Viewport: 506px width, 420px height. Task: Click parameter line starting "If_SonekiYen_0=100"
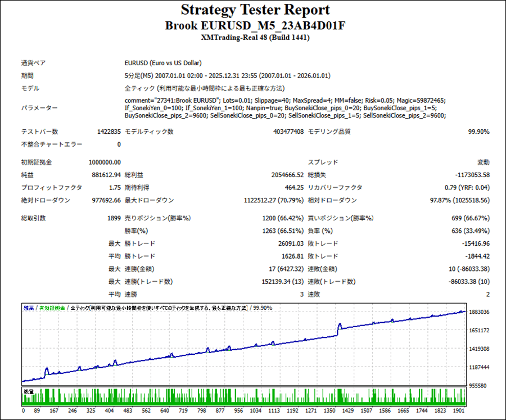[x=281, y=108]
